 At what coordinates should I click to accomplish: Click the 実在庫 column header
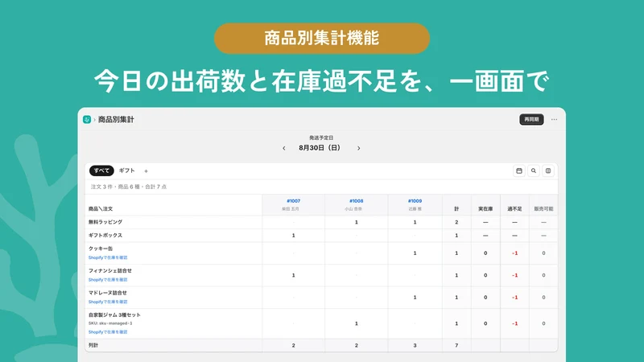coord(485,209)
